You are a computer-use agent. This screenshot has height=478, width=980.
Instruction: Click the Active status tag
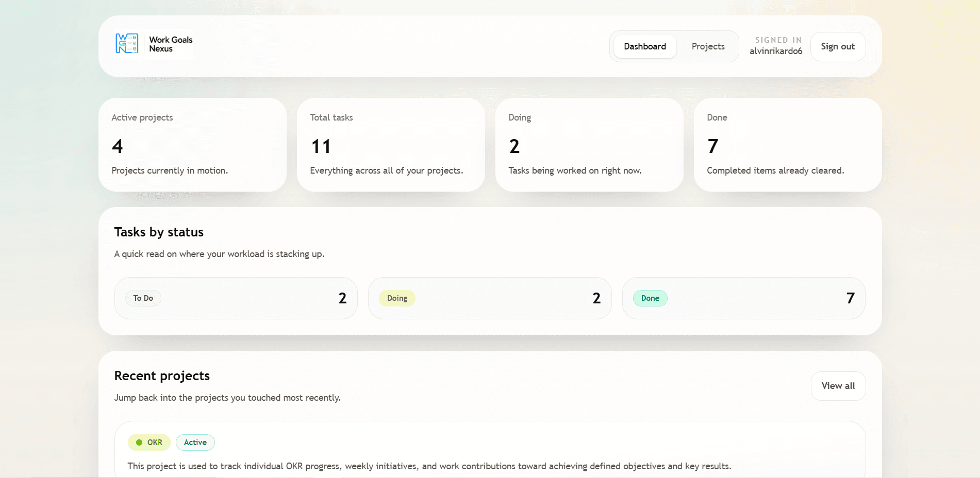point(195,442)
